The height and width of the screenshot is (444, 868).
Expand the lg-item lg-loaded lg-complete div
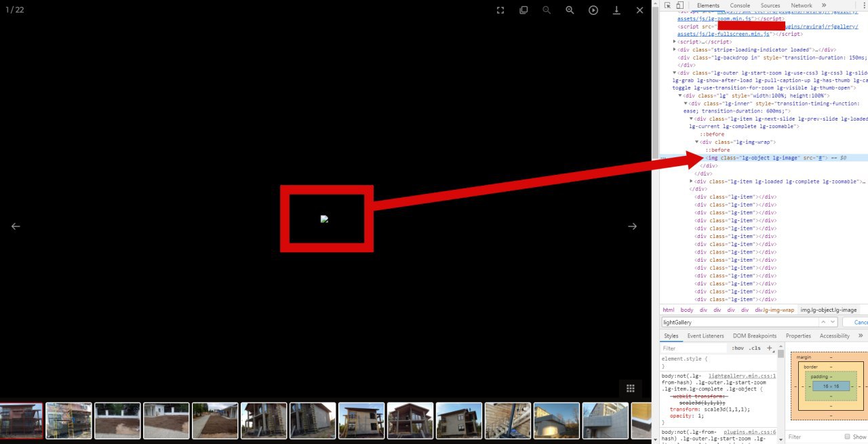[x=691, y=182]
